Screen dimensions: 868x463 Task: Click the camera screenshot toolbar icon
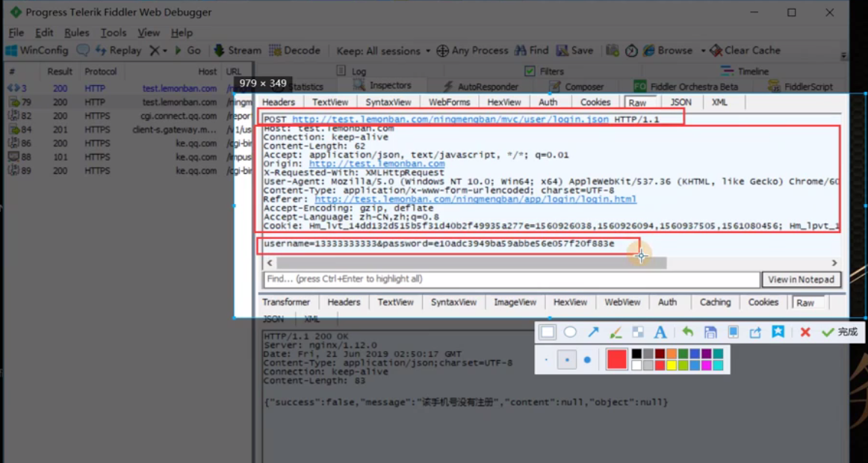[x=613, y=51]
